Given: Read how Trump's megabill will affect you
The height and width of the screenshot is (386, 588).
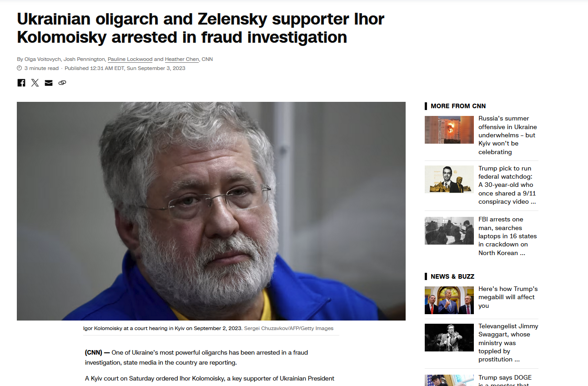Looking at the screenshot, I should (508, 297).
